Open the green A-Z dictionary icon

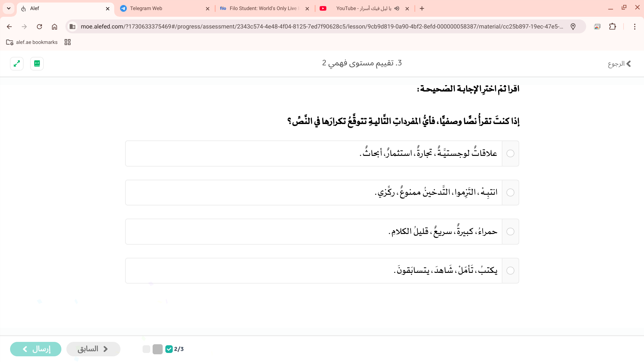(x=37, y=63)
